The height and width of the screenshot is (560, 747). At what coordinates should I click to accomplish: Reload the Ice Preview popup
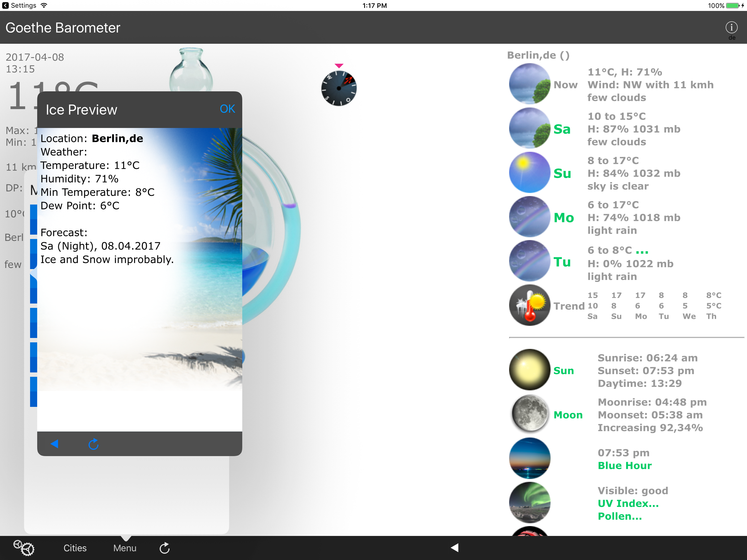[x=93, y=444]
